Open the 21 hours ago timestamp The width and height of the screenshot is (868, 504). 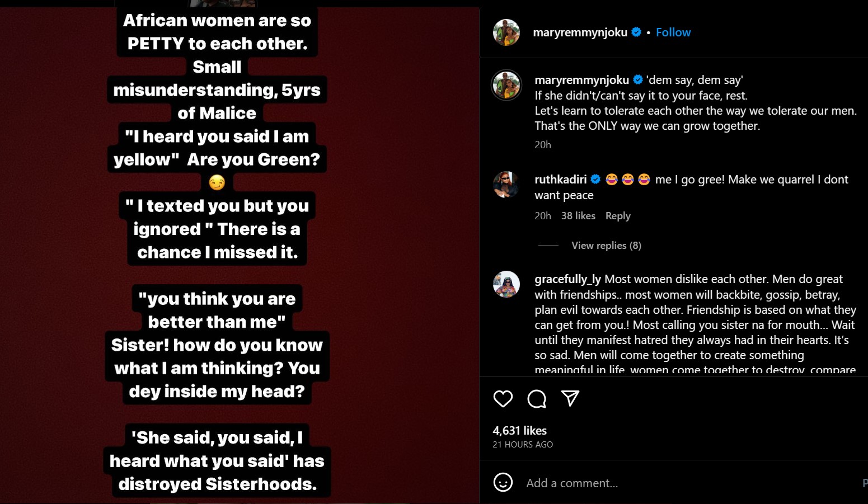[523, 445]
